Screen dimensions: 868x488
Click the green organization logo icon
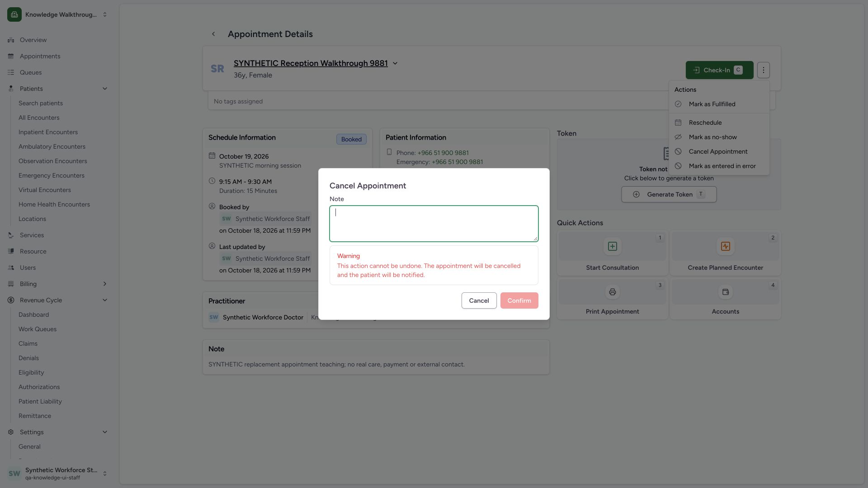(x=14, y=14)
